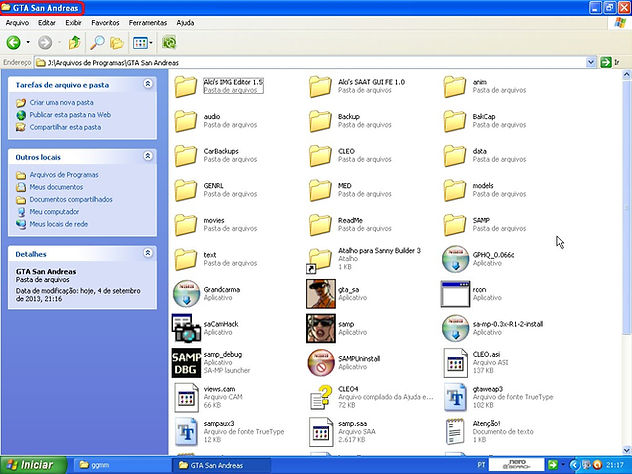Open the Aki's IMG Editor 1.5 folder
This screenshot has height=474, width=632.
pos(185,86)
